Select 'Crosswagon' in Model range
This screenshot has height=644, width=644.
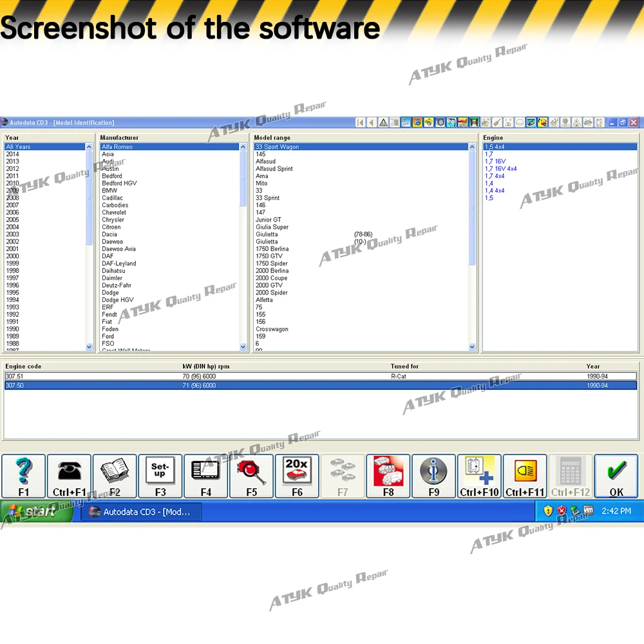[x=361, y=329]
